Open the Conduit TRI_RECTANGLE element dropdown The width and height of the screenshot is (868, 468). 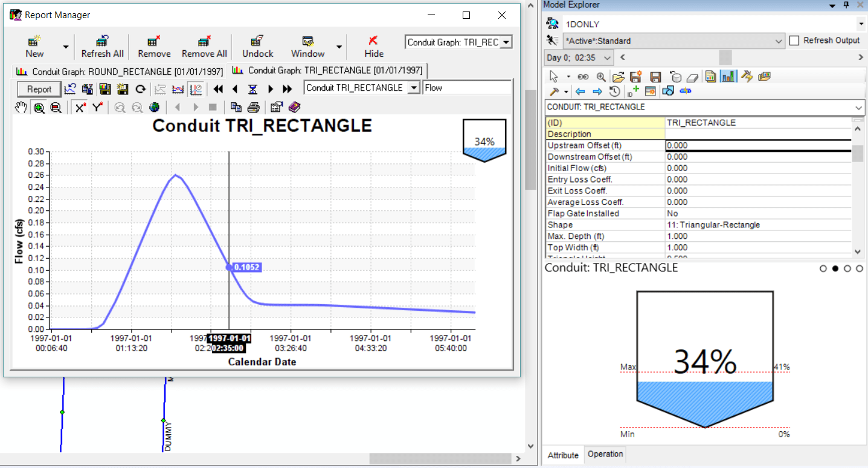(x=414, y=88)
